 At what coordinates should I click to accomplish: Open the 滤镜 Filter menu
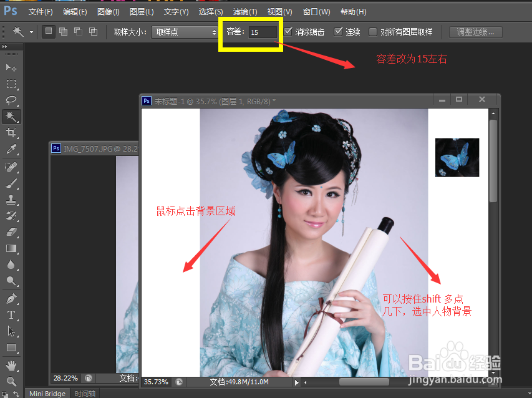pos(244,11)
